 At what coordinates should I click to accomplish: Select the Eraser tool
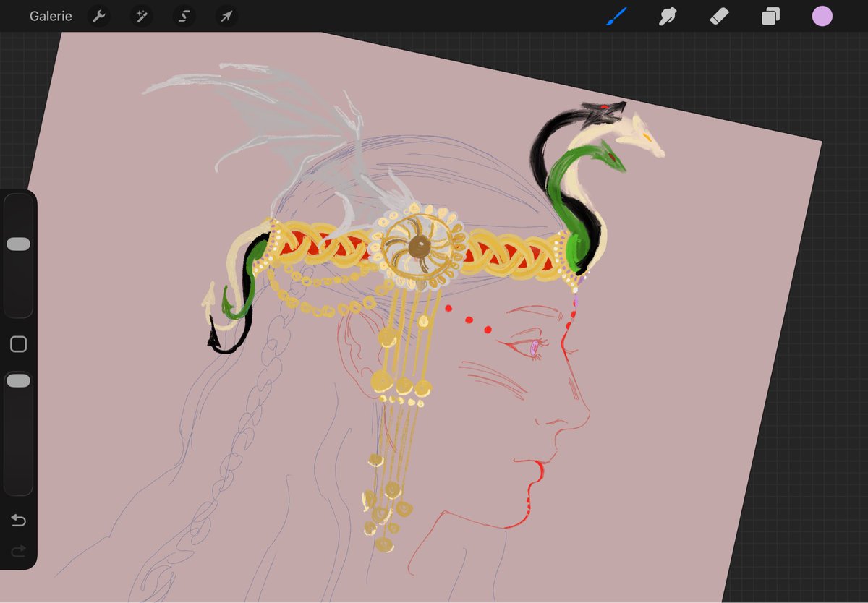pyautogui.click(x=719, y=16)
